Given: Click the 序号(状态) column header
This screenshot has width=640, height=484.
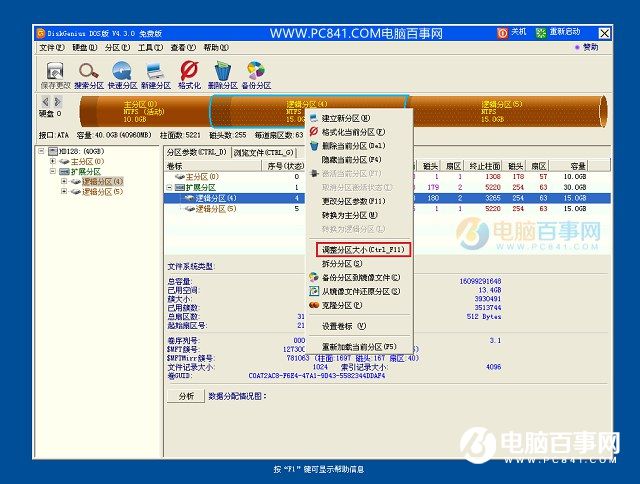Looking at the screenshot, I should point(284,166).
